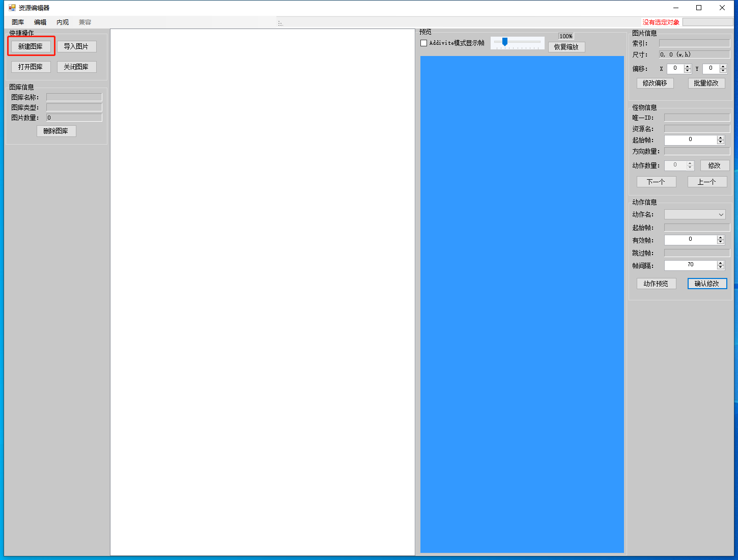Click the 起始帧 input in 怪物信息
The width and height of the screenshot is (738, 560).
pos(690,140)
